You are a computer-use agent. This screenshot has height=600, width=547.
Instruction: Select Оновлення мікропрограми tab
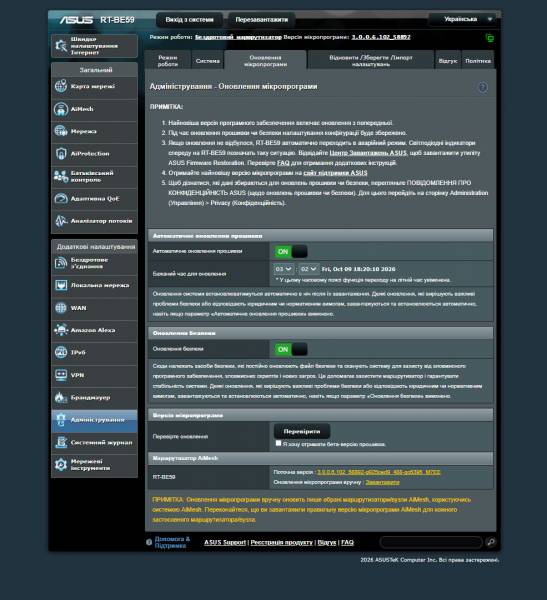click(265, 60)
